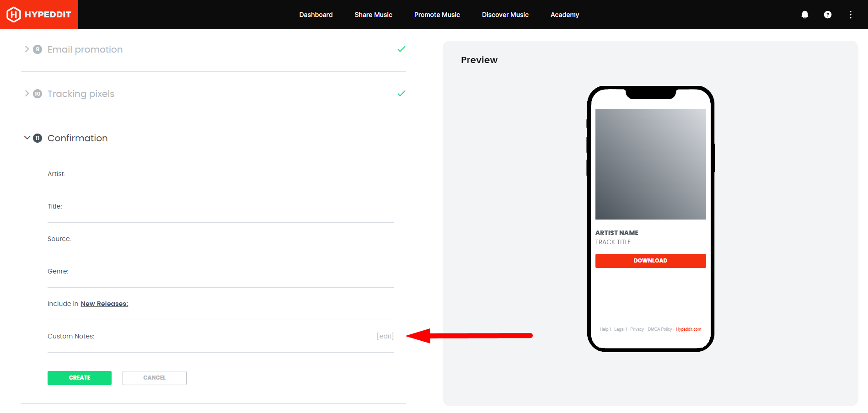Open the three-dot more options menu
This screenshot has width=868, height=413.
[850, 15]
